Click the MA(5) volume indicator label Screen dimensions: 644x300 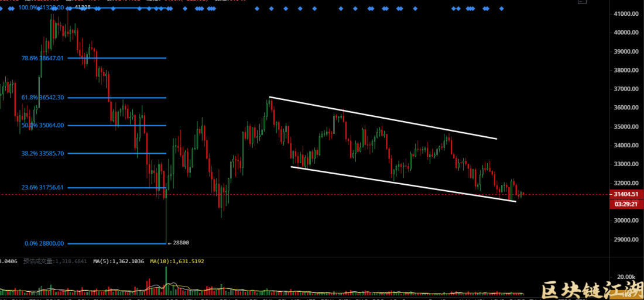point(119,261)
